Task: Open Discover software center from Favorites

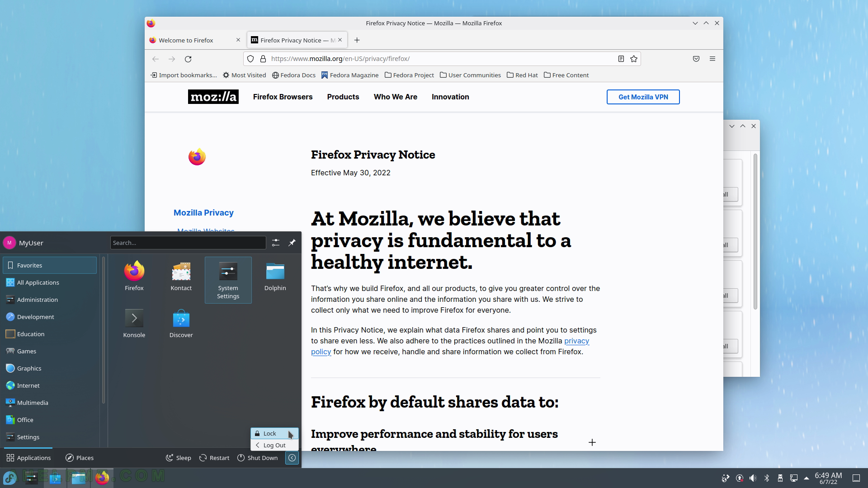Action: pyautogui.click(x=181, y=324)
